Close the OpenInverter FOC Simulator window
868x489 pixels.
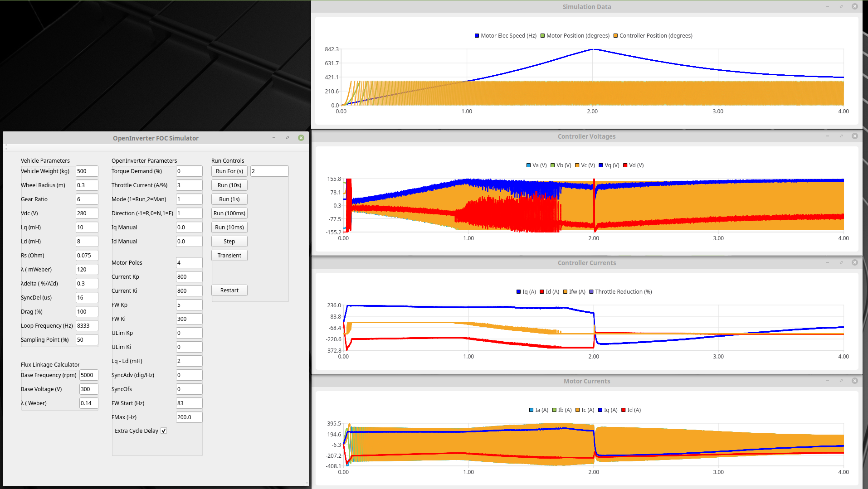pos(301,138)
